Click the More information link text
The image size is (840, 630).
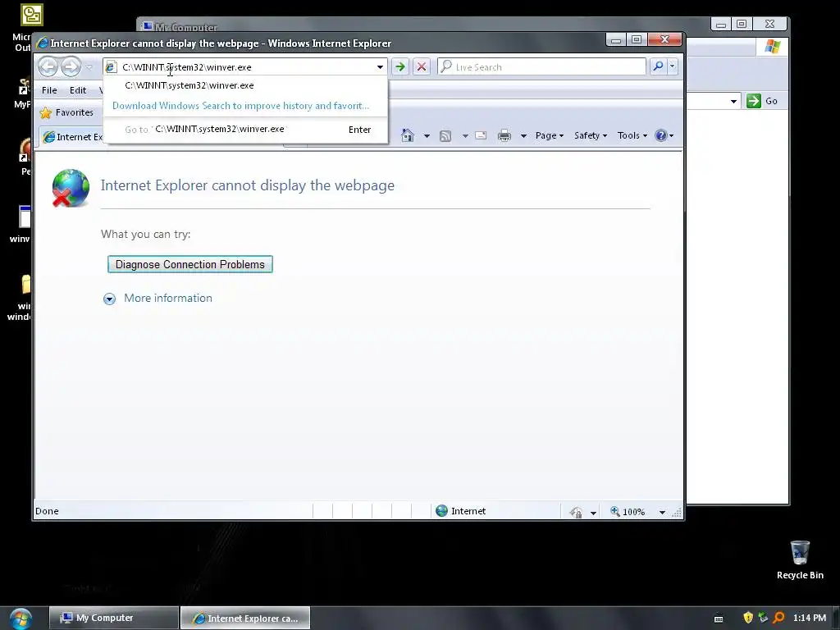pos(167,298)
